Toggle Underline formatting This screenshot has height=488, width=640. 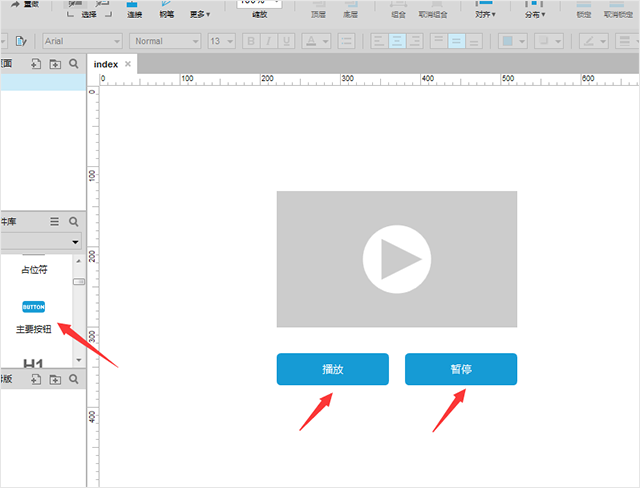(286, 41)
